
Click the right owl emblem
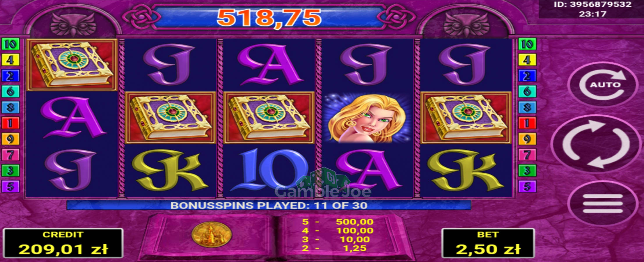tap(466, 24)
